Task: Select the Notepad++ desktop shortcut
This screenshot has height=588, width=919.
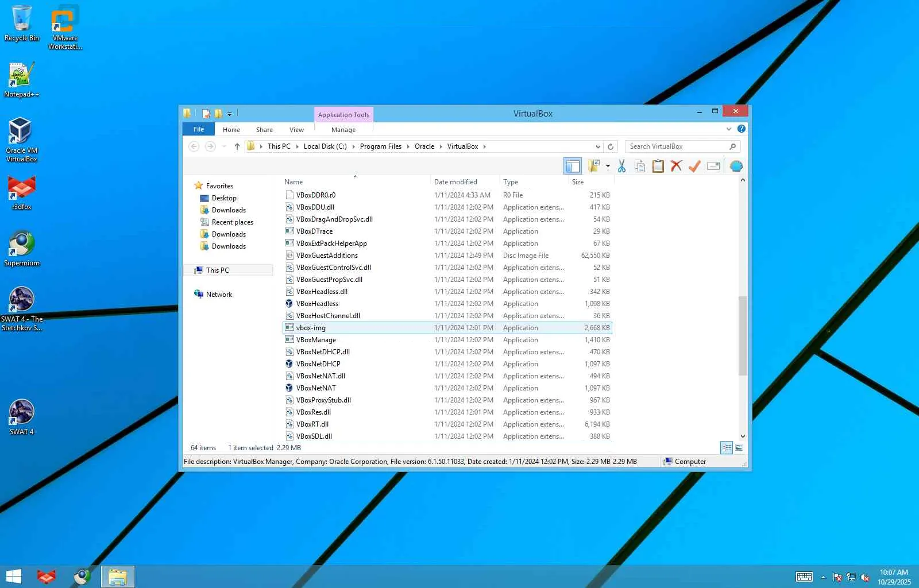Action: 22,80
